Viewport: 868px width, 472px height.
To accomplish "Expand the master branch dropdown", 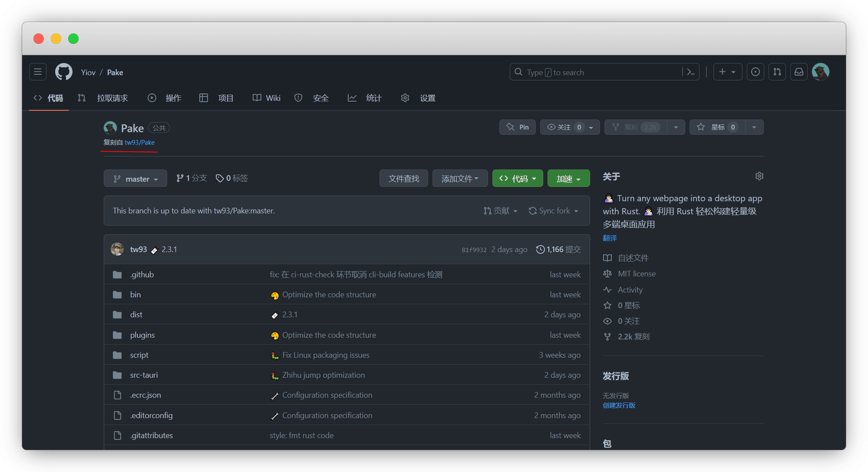I will (135, 179).
